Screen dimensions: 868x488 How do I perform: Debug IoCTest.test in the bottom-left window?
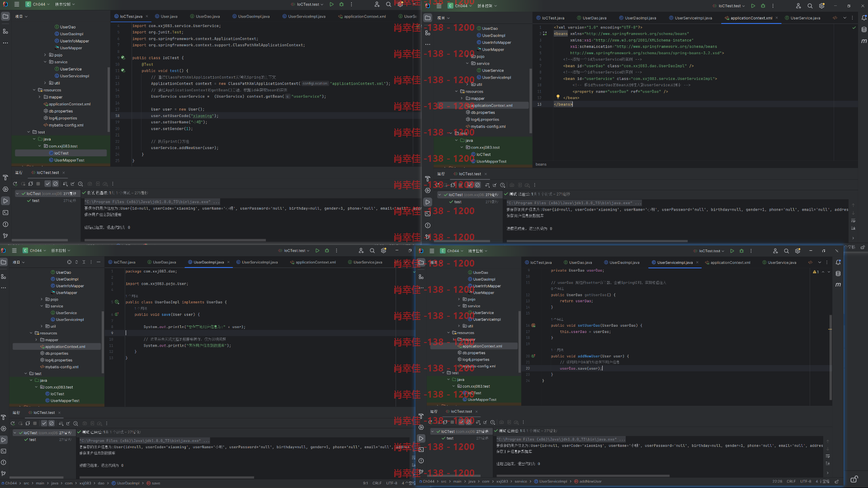tap(327, 250)
